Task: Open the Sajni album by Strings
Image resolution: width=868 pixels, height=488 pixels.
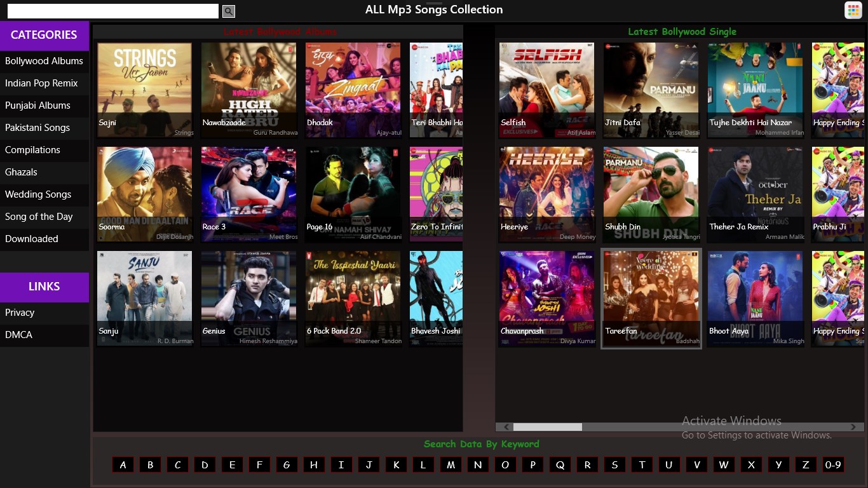Action: 145,90
